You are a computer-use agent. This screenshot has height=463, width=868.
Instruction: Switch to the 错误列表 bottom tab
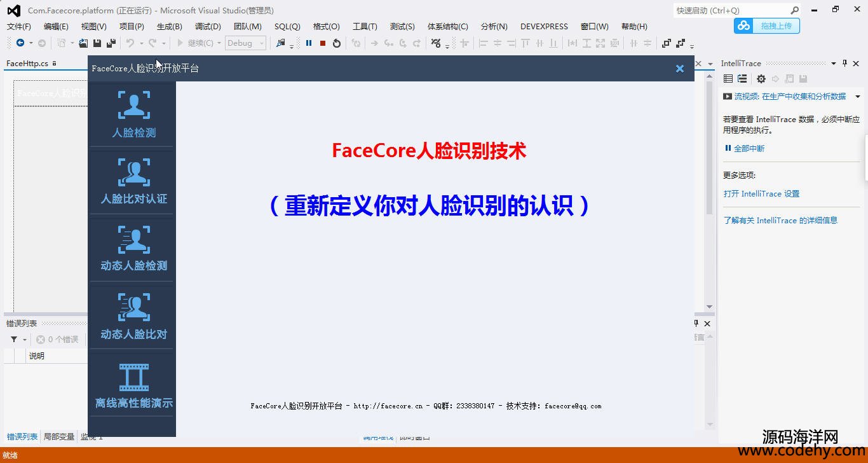(x=22, y=437)
